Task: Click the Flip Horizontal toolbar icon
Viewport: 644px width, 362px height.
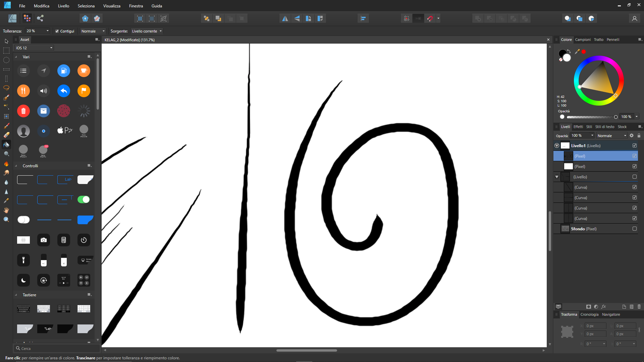Action: (285, 18)
